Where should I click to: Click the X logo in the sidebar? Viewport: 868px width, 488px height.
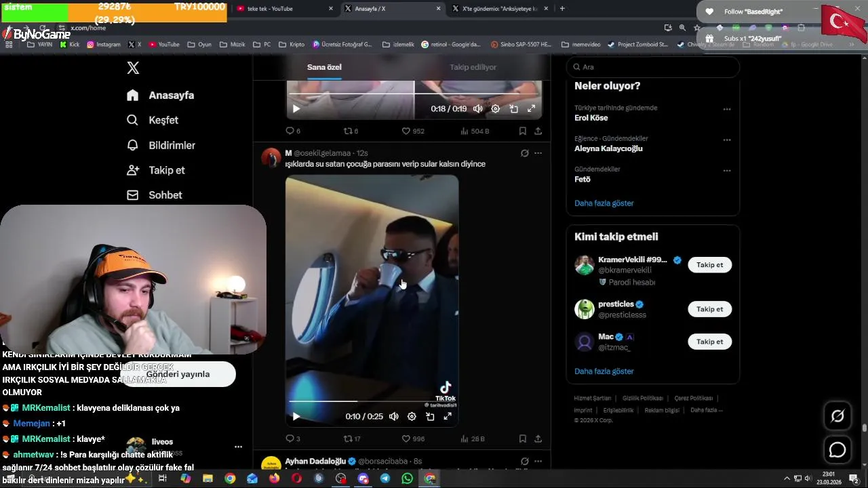(x=133, y=68)
